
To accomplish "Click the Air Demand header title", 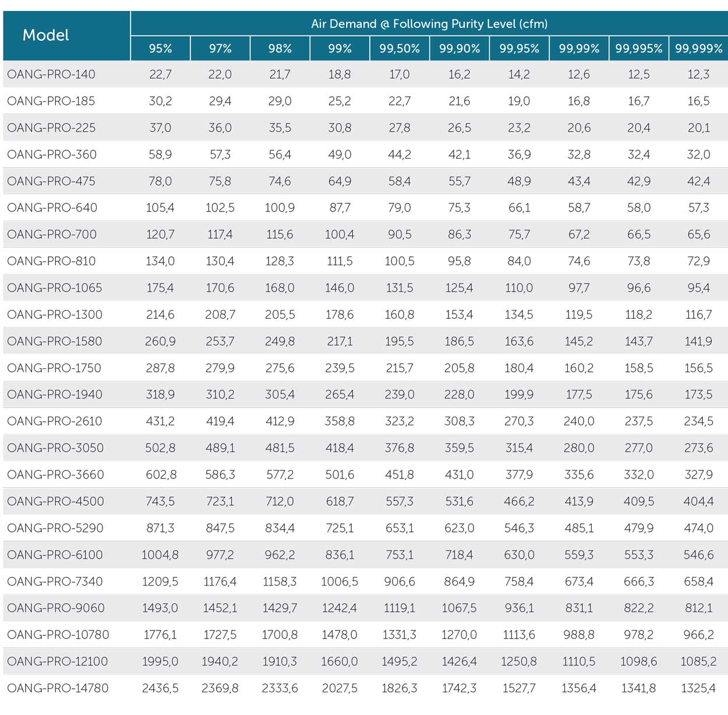I will [x=429, y=24].
